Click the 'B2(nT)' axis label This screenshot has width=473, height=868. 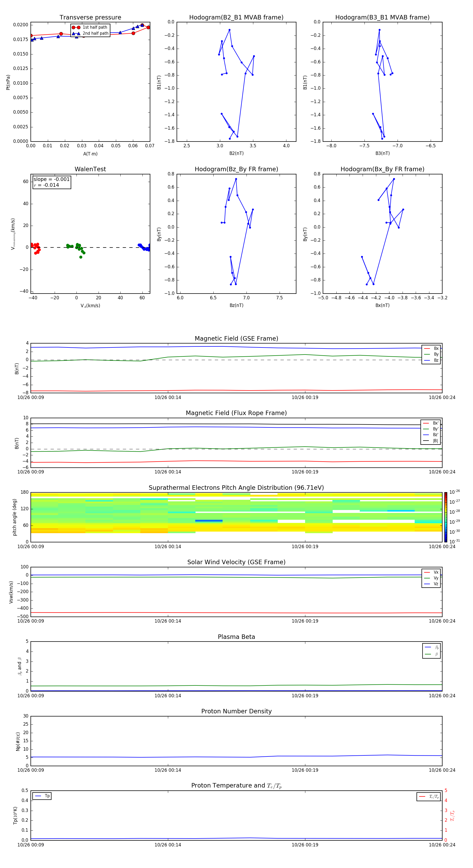coord(236,153)
